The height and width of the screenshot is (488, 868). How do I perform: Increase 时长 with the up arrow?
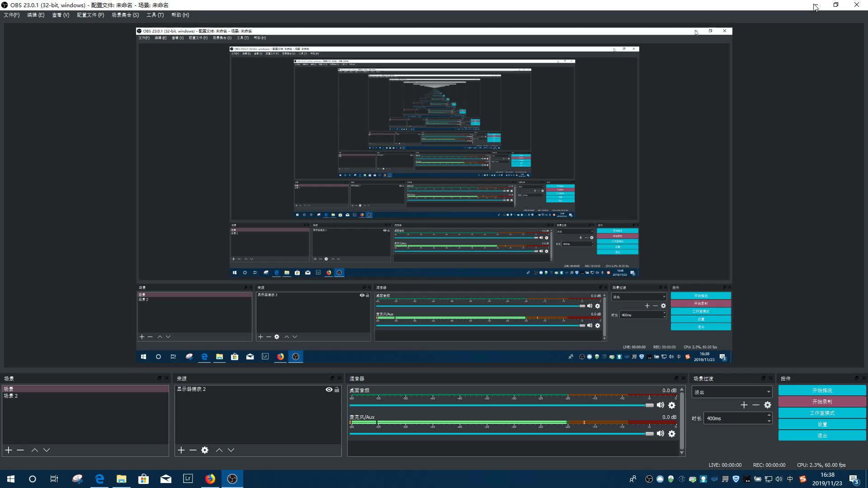pos(769,416)
